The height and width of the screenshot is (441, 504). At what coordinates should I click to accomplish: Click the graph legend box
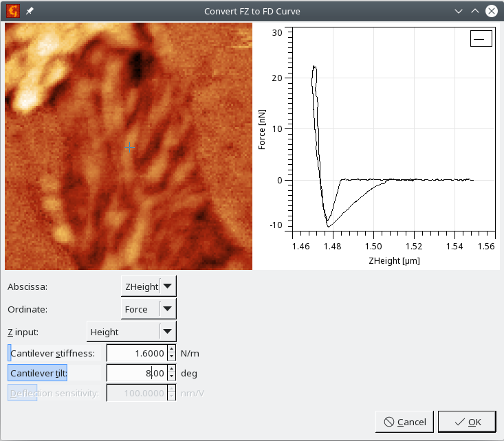481,38
